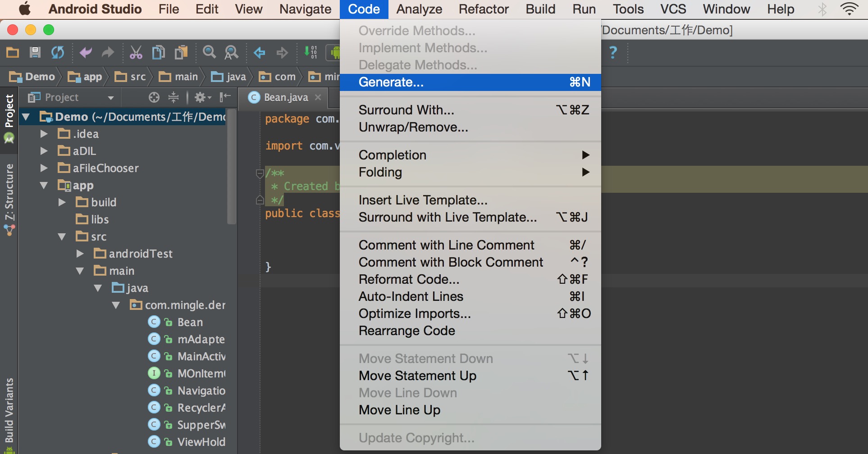Open Find using the magnifier icon
868x454 pixels.
click(209, 52)
